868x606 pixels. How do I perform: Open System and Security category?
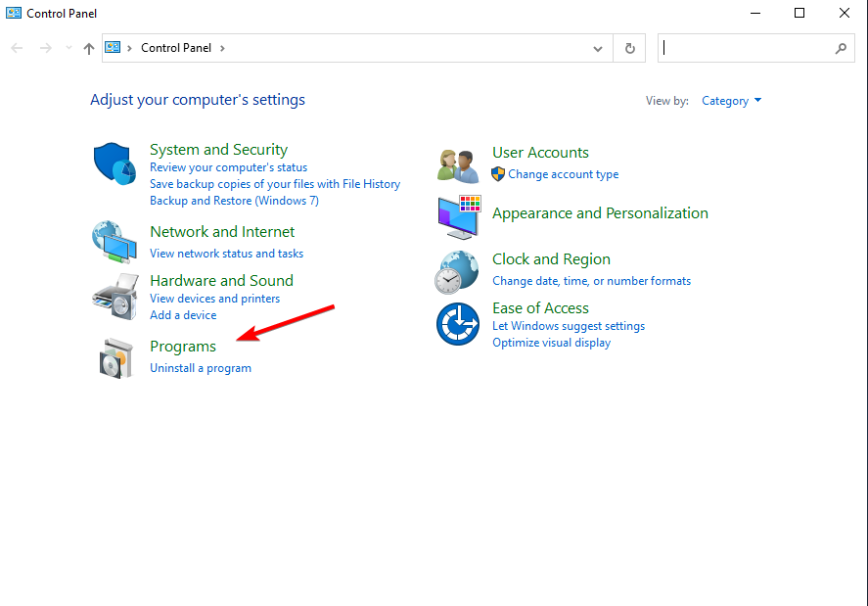point(218,150)
